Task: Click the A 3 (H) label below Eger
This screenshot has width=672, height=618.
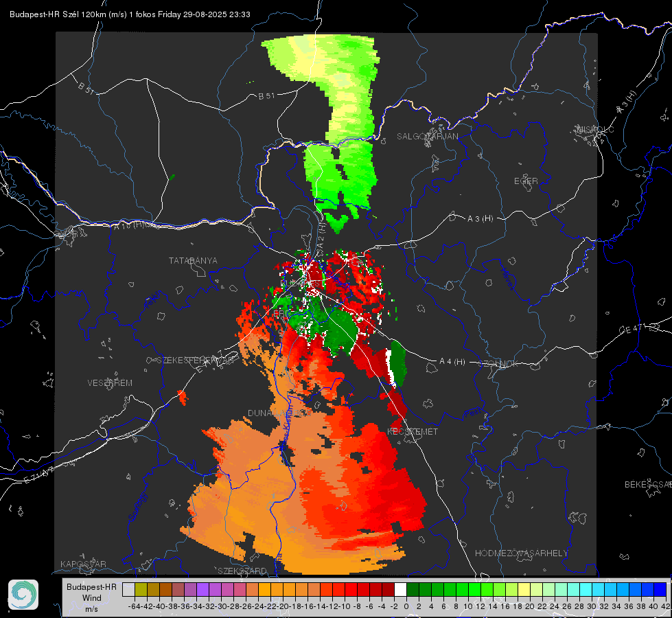Action: pyautogui.click(x=480, y=218)
